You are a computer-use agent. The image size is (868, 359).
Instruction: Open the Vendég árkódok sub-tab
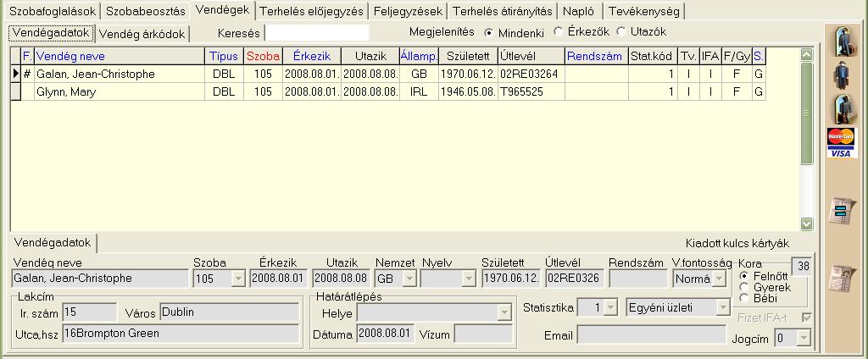[142, 34]
